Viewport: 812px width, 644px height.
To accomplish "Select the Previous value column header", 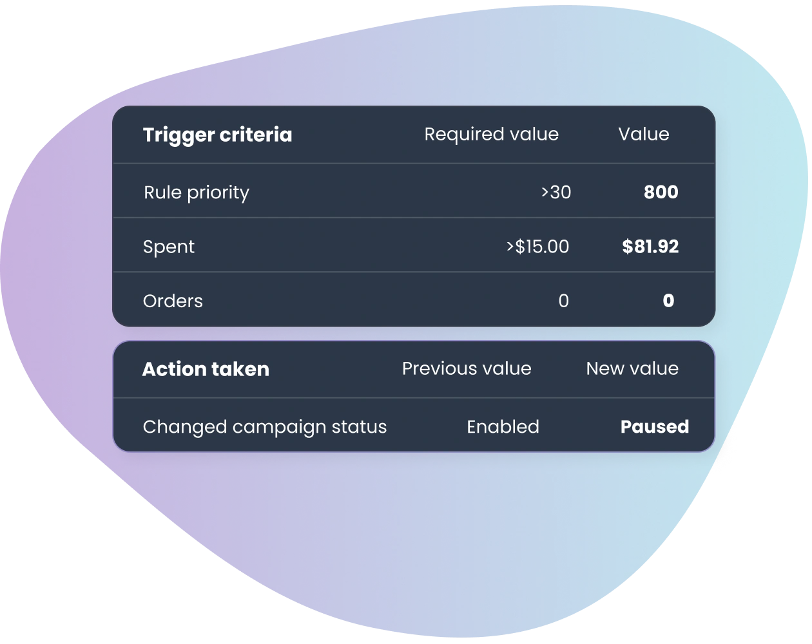I will click(x=467, y=368).
